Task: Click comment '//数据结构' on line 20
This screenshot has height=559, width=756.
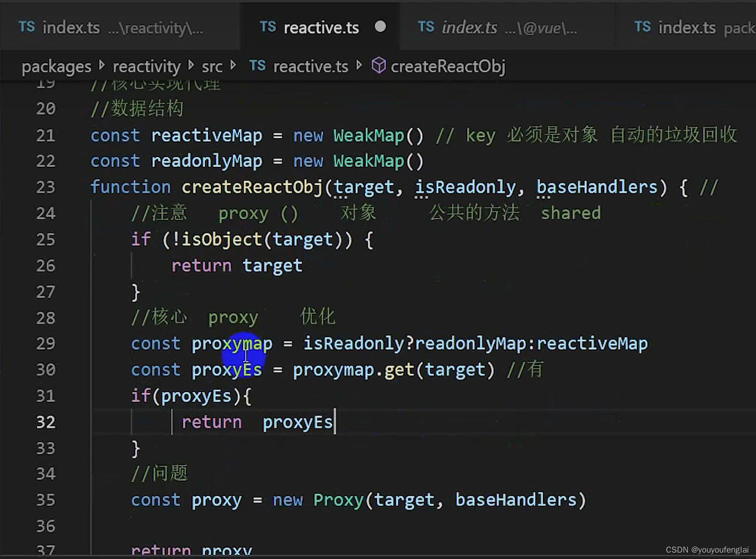Action: coord(137,109)
